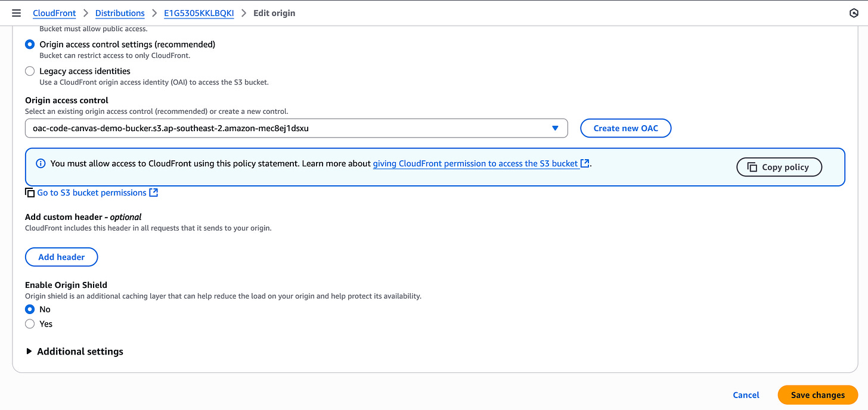Open Go to S3 bucket permissions link
This screenshot has height=410, width=868.
92,192
